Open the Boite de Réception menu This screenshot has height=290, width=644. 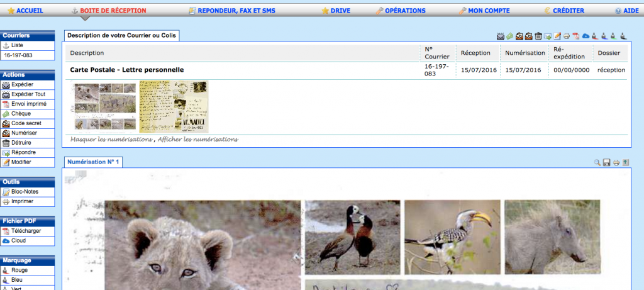[113, 11]
